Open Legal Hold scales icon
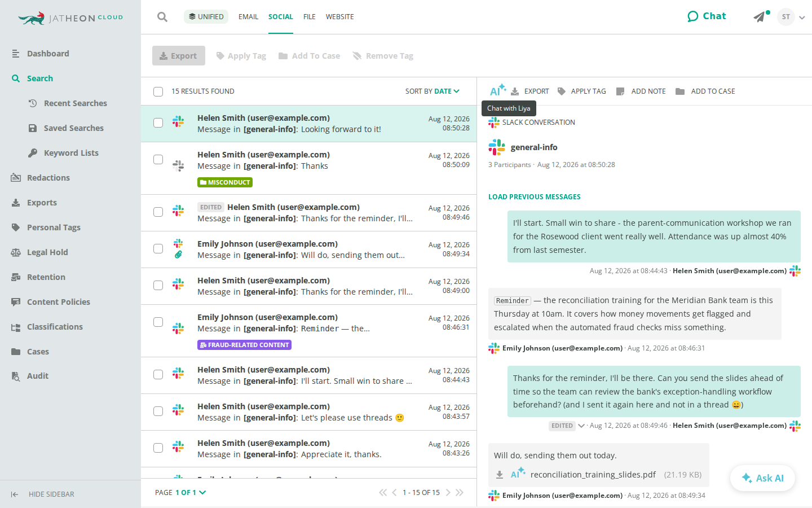The image size is (812, 508). pos(16,252)
